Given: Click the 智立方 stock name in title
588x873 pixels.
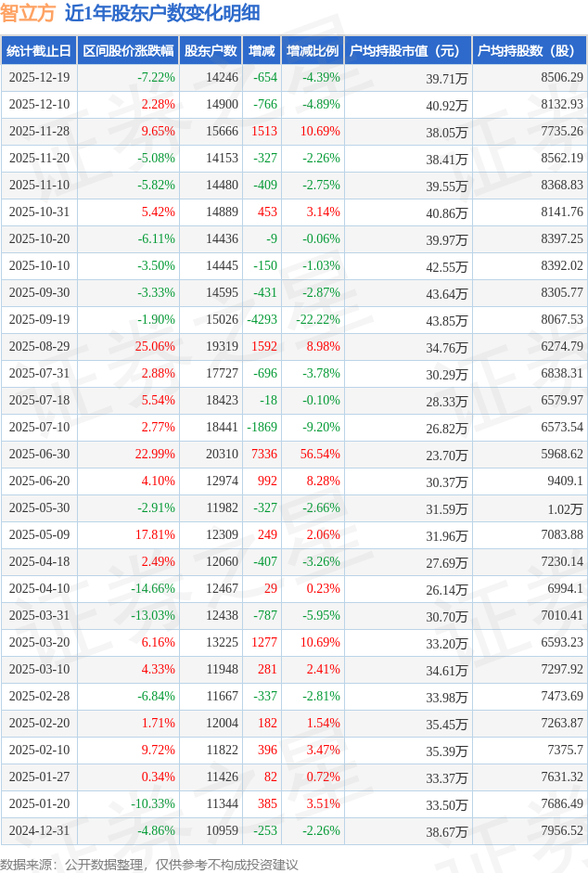Looking at the screenshot, I should 29,13.
